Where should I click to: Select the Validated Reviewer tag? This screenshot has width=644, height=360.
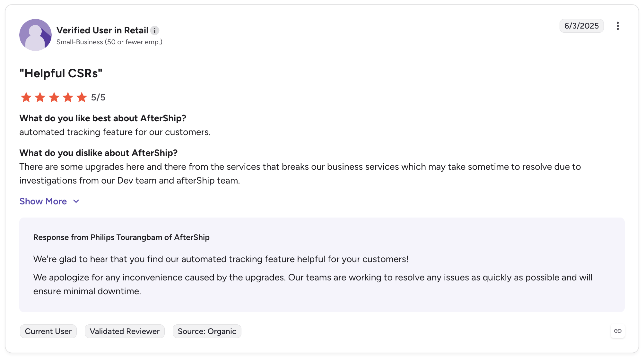tap(125, 331)
